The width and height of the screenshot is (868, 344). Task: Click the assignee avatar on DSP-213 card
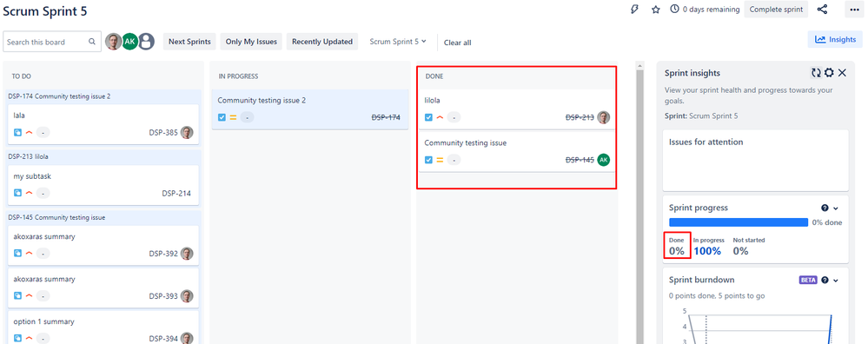click(x=603, y=117)
